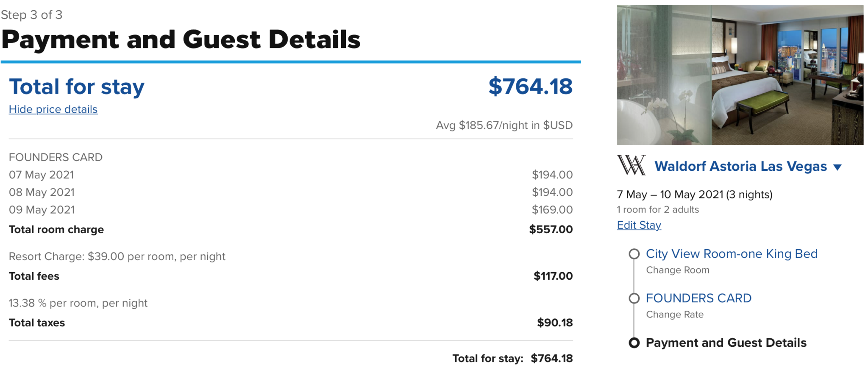Click the filled circle beside Payment and Guest Details
The image size is (868, 365).
tap(634, 343)
